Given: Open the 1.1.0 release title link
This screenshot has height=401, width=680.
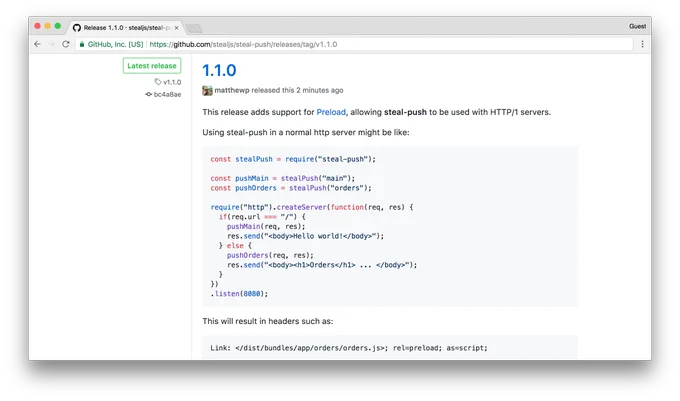Looking at the screenshot, I should click(x=219, y=71).
